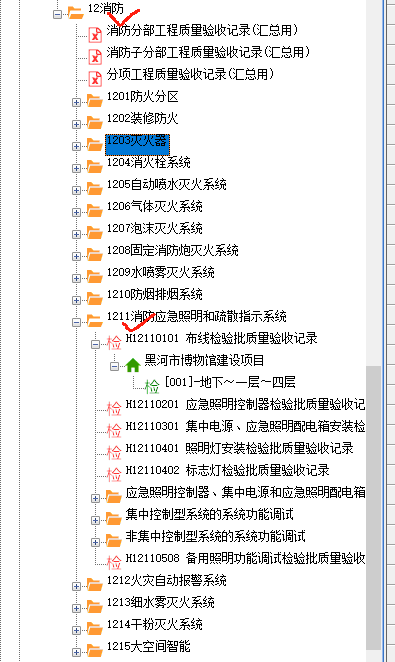Click the red 检 icon for H12110201
395x662 pixels.
coord(114,408)
